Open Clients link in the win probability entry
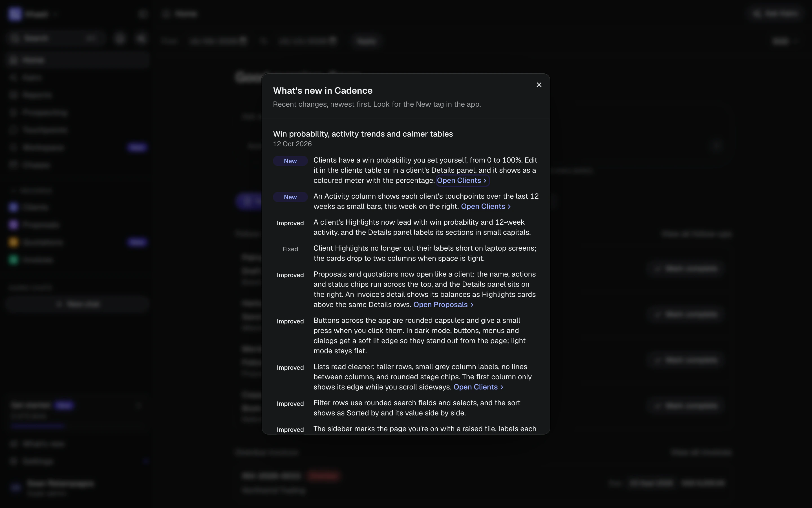 click(462, 180)
